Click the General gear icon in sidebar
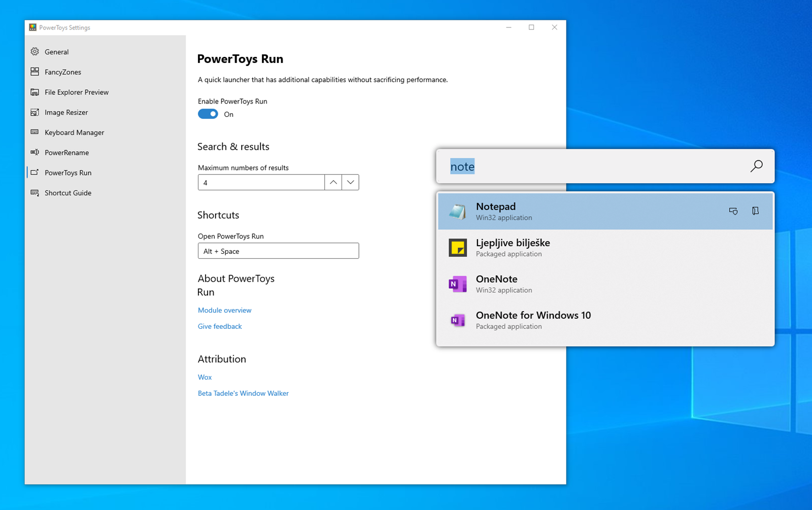This screenshot has height=510, width=812. [x=35, y=52]
